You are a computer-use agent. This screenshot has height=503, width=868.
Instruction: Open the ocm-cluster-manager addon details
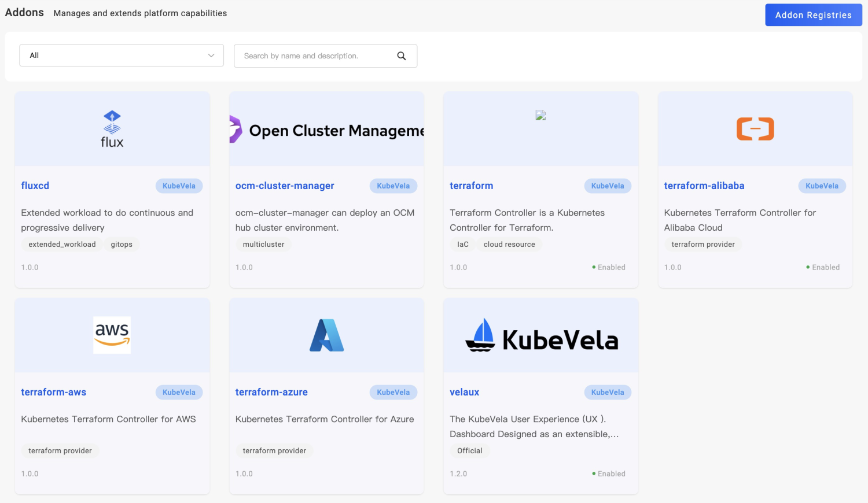[285, 186]
